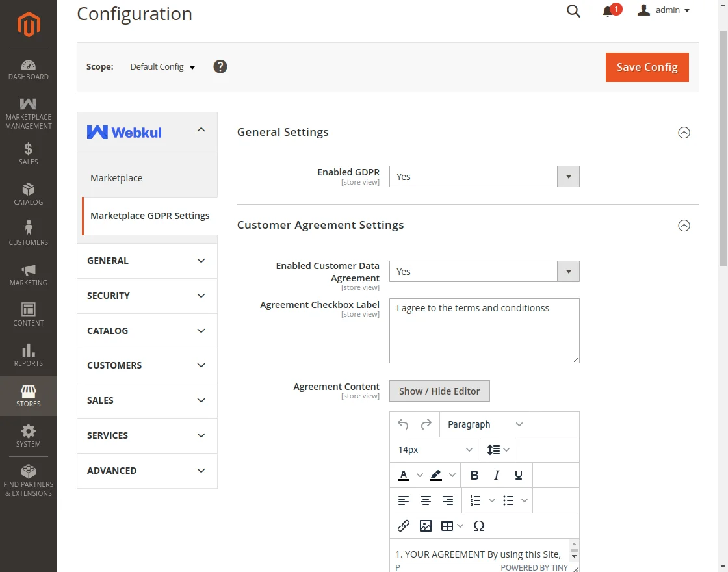
Task: Underline text using the editor toolbar
Action: tap(518, 475)
